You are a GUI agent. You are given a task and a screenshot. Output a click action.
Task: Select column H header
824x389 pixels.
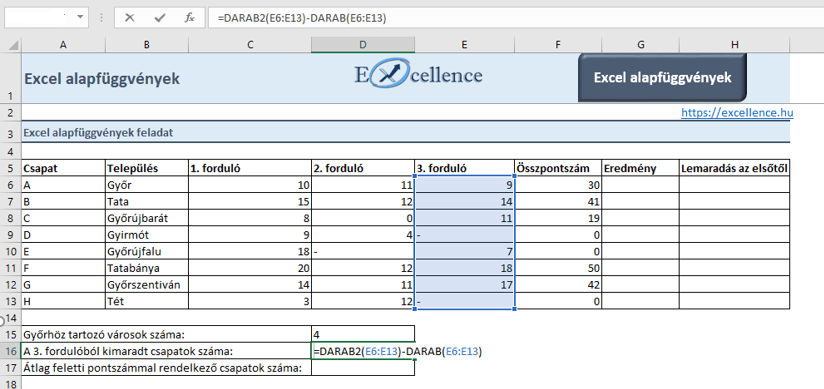(x=734, y=45)
